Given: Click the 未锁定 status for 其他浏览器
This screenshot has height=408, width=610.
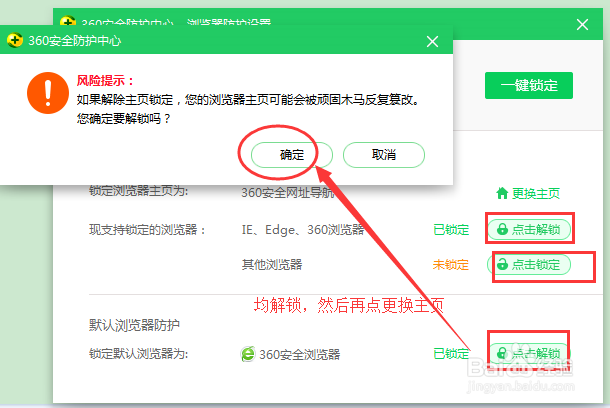Looking at the screenshot, I should [451, 265].
